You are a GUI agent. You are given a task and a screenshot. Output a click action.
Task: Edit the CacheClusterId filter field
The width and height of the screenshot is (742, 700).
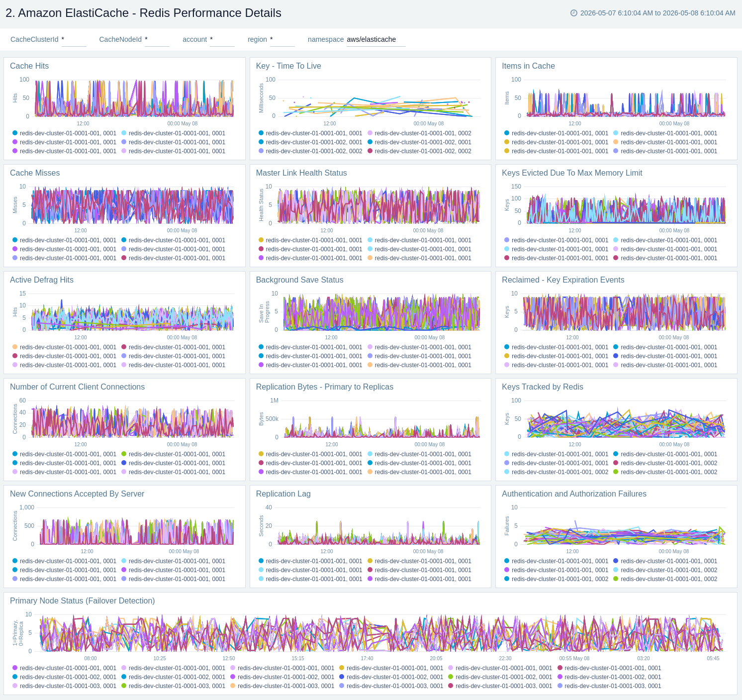click(x=74, y=39)
